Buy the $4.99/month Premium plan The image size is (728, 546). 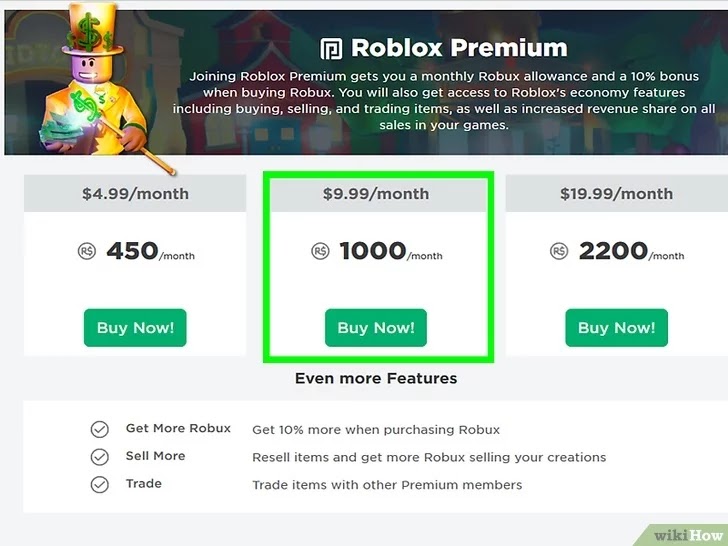coord(135,328)
